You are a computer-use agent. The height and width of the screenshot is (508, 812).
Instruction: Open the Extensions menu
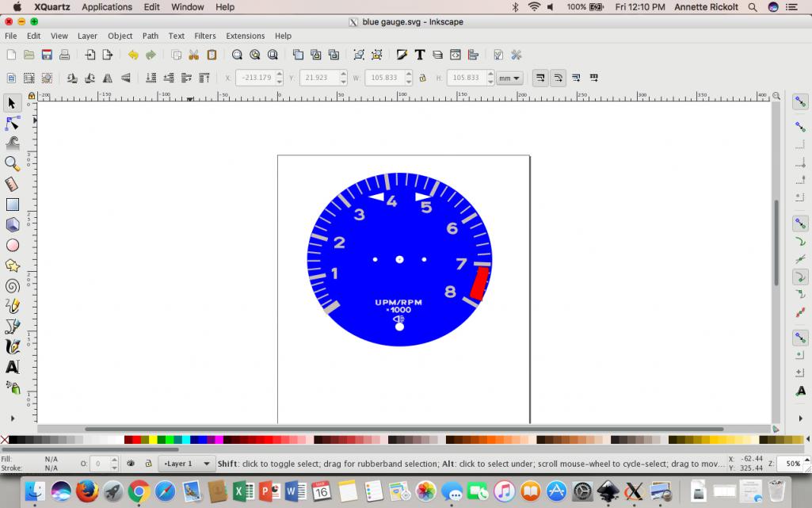(x=245, y=36)
